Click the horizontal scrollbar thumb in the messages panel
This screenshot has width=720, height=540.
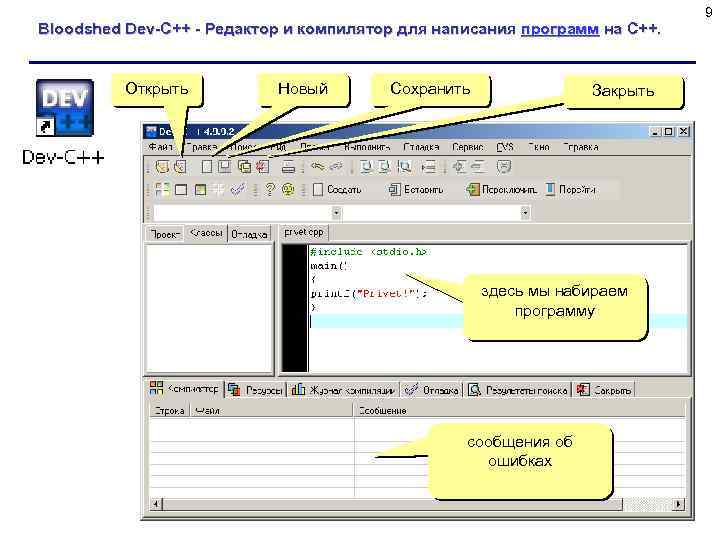click(392, 504)
